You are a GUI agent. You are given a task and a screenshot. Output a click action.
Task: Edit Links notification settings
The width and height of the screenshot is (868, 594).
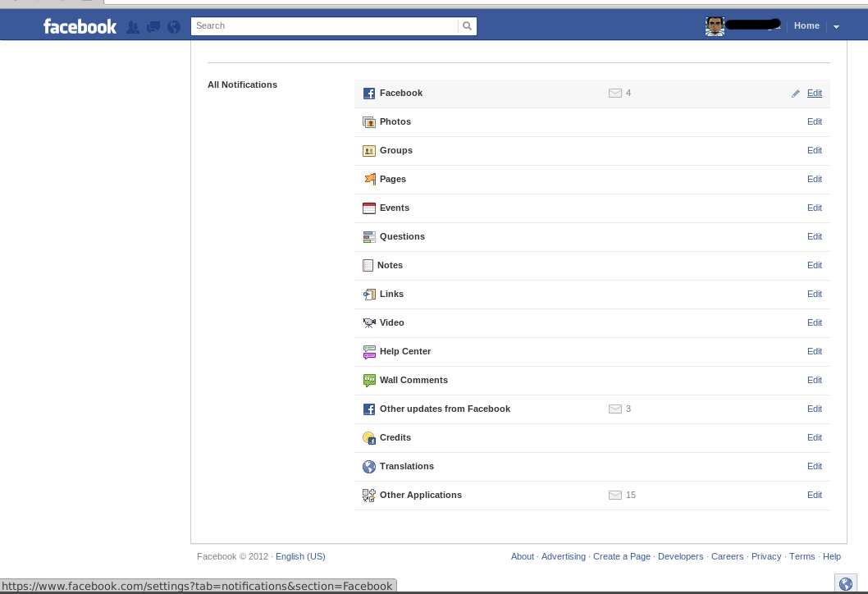[815, 295]
